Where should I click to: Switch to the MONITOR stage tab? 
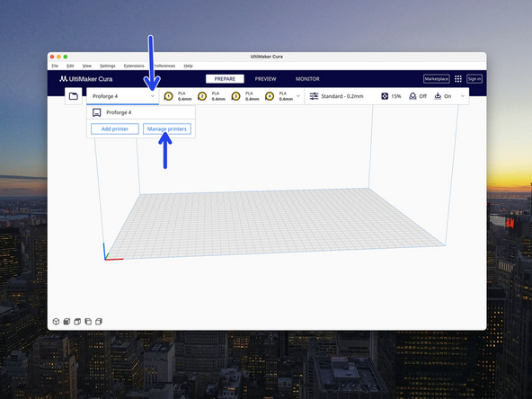(x=307, y=79)
